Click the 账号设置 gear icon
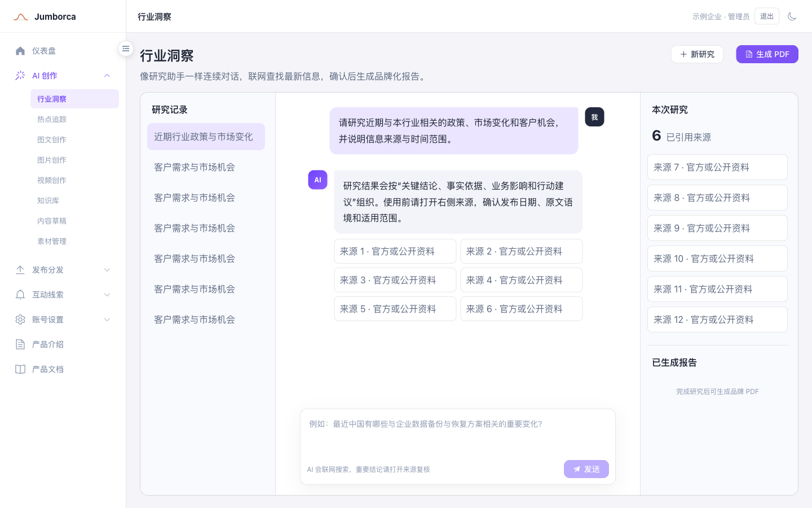 [x=20, y=319]
